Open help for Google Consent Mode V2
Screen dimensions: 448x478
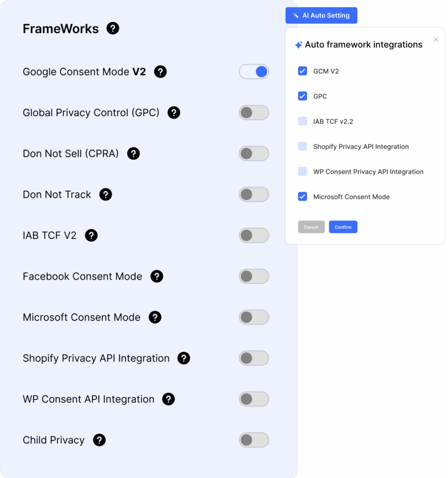pos(160,72)
